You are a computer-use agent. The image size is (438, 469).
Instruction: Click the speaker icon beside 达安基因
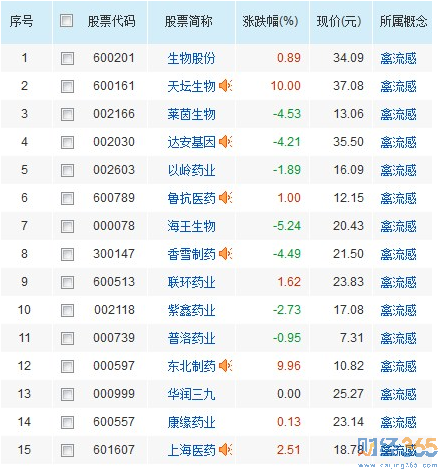226,142
